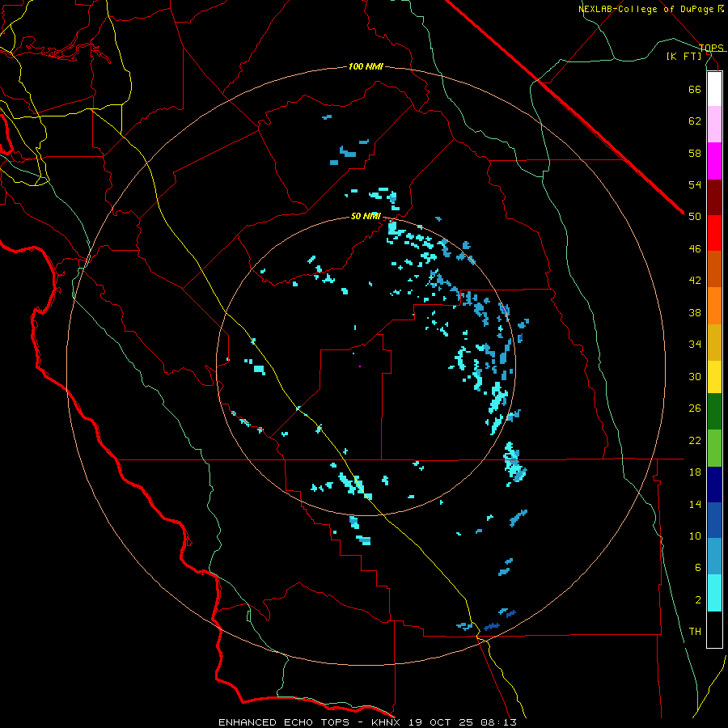Select legend value 10
Image resolution: width=728 pixels, height=728 pixels.
coord(695,536)
